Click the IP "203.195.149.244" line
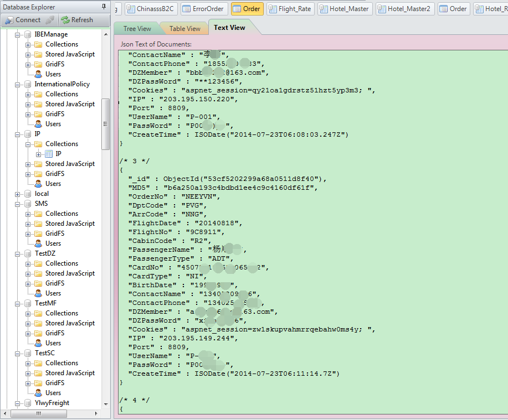508x420 pixels. (x=183, y=338)
